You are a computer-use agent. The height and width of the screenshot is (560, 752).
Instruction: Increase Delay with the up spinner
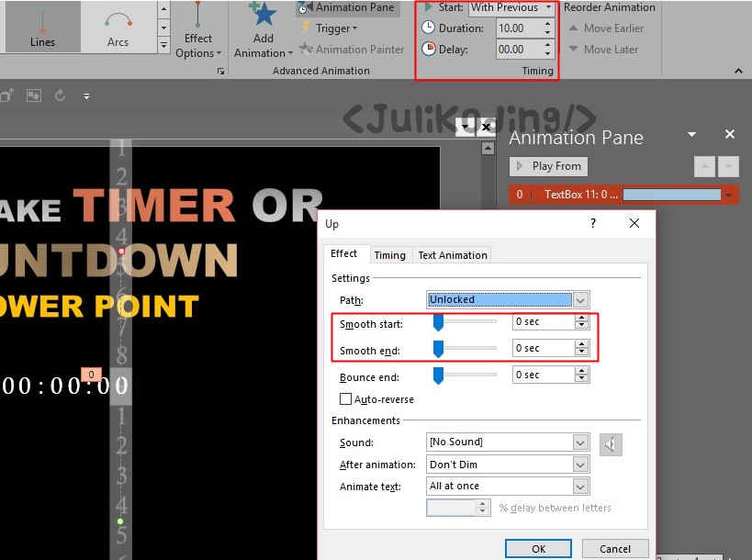pyautogui.click(x=547, y=45)
